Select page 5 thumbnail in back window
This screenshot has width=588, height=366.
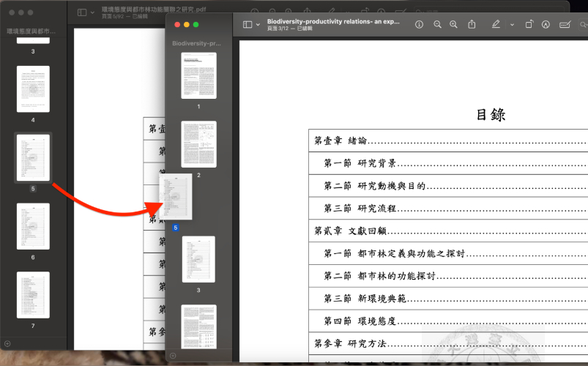[33, 157]
